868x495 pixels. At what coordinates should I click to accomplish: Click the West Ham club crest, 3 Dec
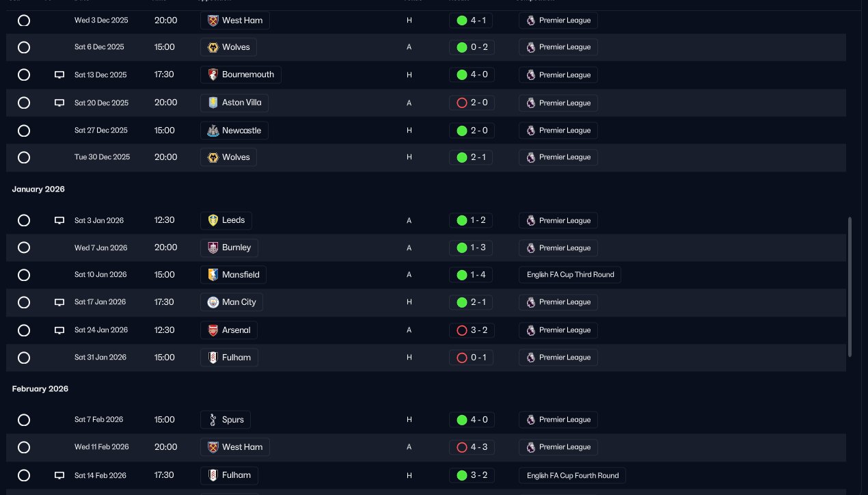click(x=213, y=21)
